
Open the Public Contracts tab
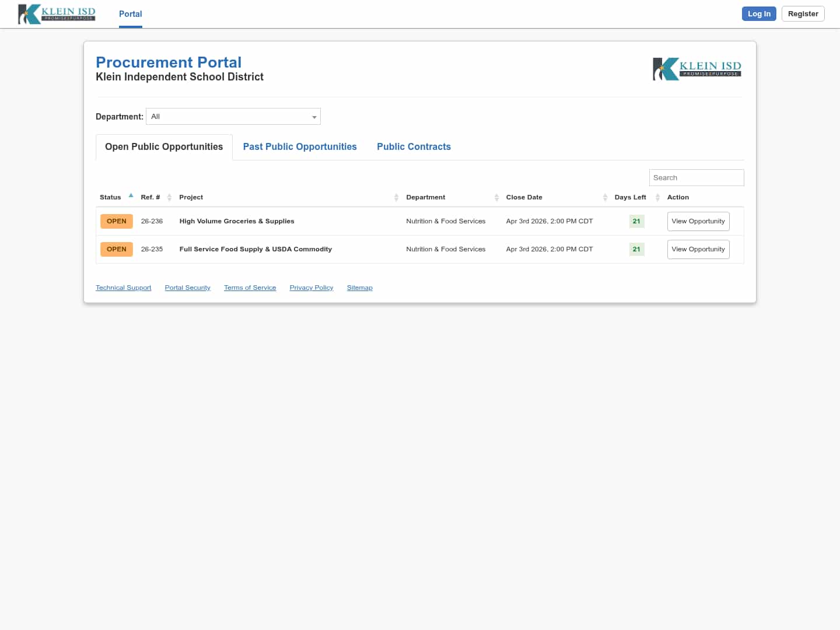(x=414, y=146)
